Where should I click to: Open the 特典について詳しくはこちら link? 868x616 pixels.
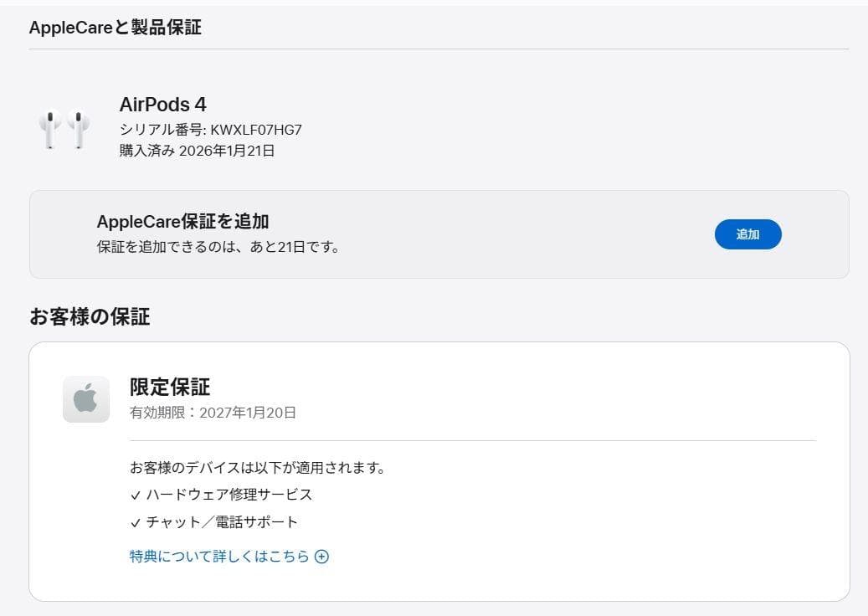pos(219,557)
